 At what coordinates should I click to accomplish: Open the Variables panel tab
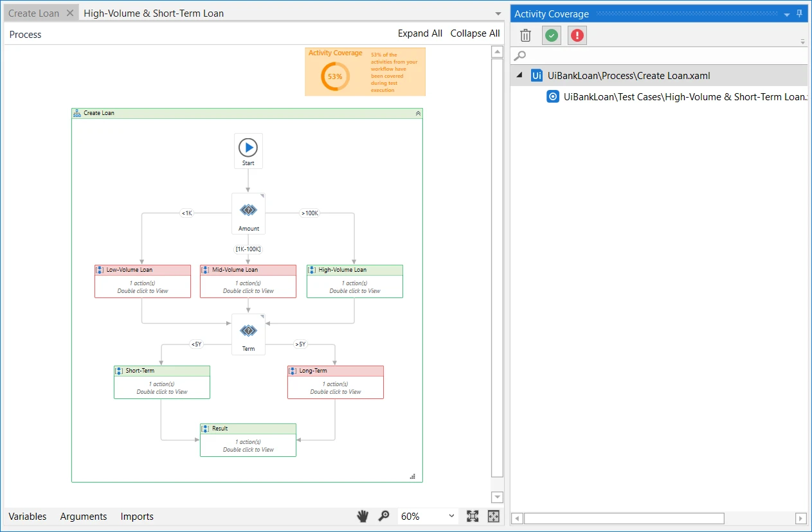[x=28, y=516]
